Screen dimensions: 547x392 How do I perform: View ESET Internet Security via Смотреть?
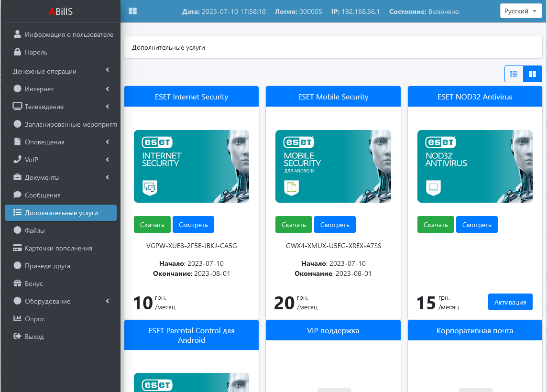(193, 225)
